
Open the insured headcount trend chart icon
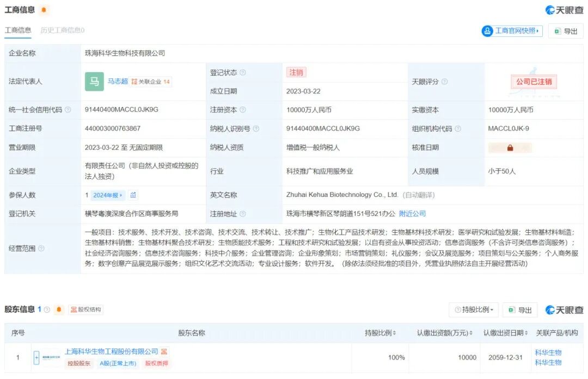tap(133, 195)
